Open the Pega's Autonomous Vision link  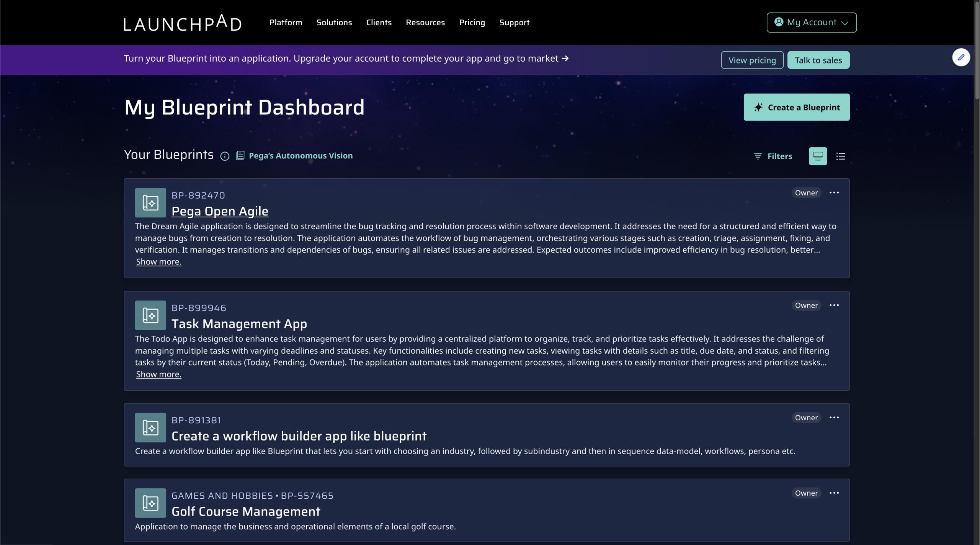click(300, 155)
